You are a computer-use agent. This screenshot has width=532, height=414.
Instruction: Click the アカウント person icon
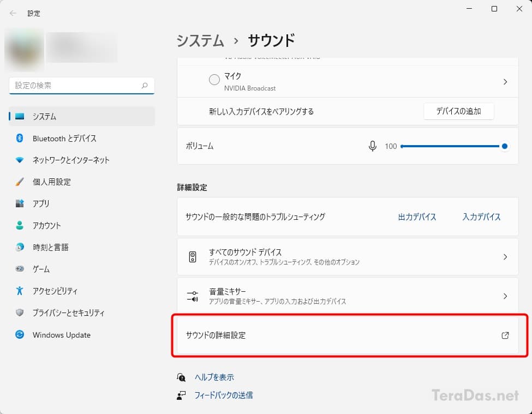[20, 225]
